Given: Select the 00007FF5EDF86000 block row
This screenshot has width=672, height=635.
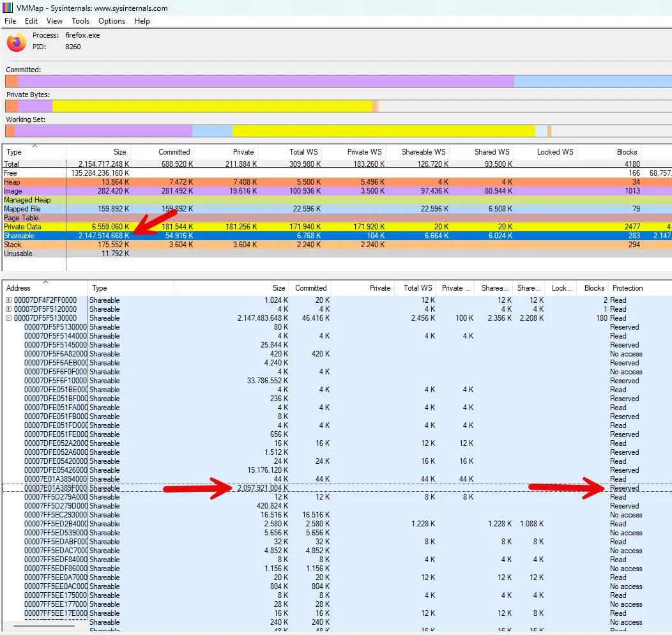Looking at the screenshot, I should 337,569.
